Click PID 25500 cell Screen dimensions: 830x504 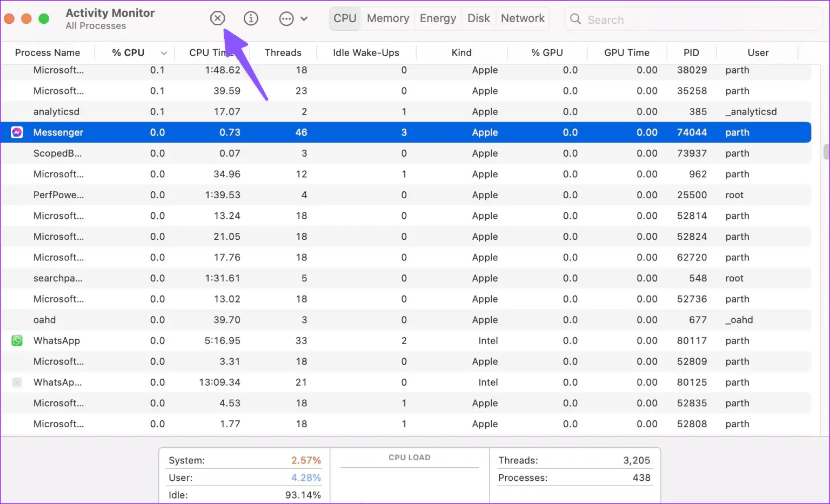point(692,195)
